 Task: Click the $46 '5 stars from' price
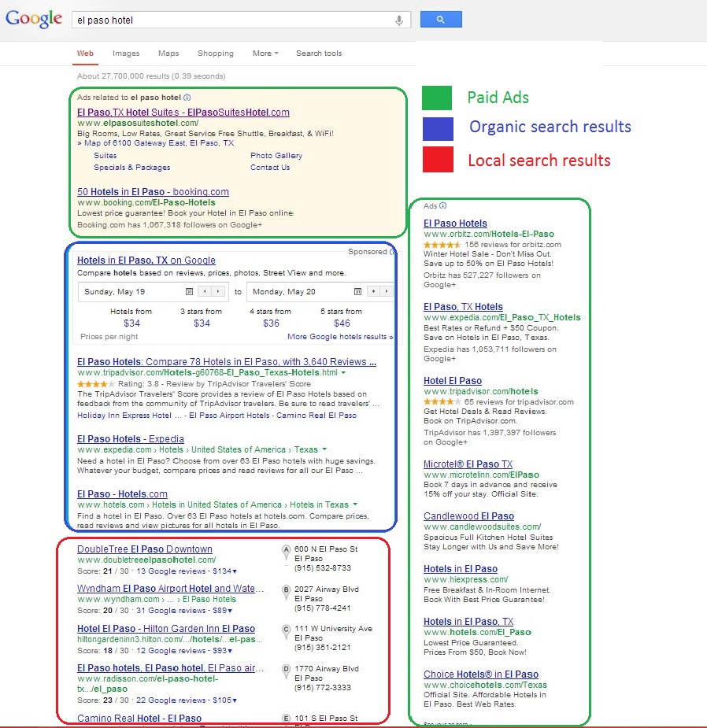342,323
